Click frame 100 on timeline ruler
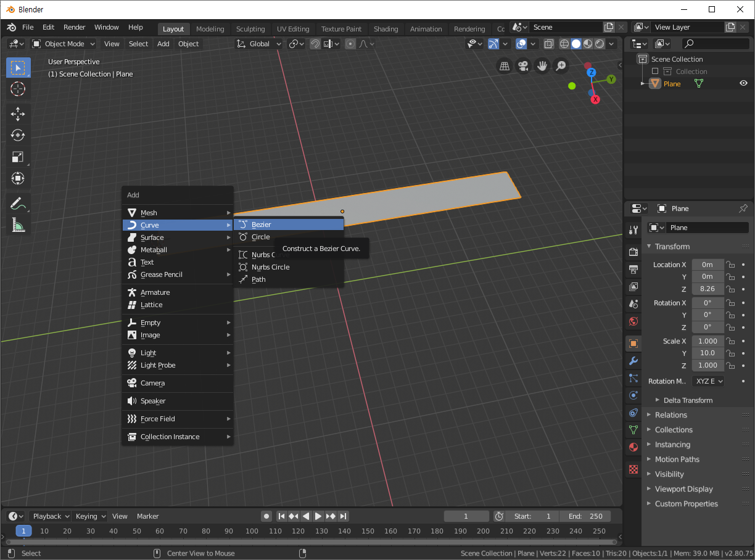 pos(252,531)
